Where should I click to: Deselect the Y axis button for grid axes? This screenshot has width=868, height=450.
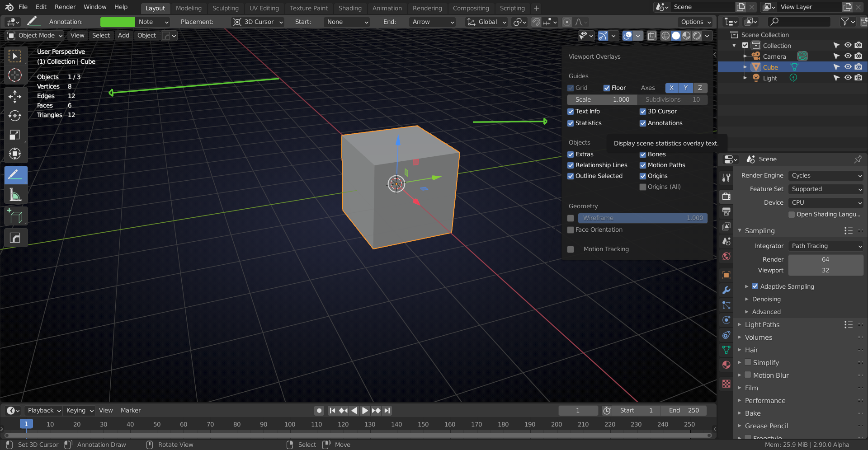(x=686, y=88)
